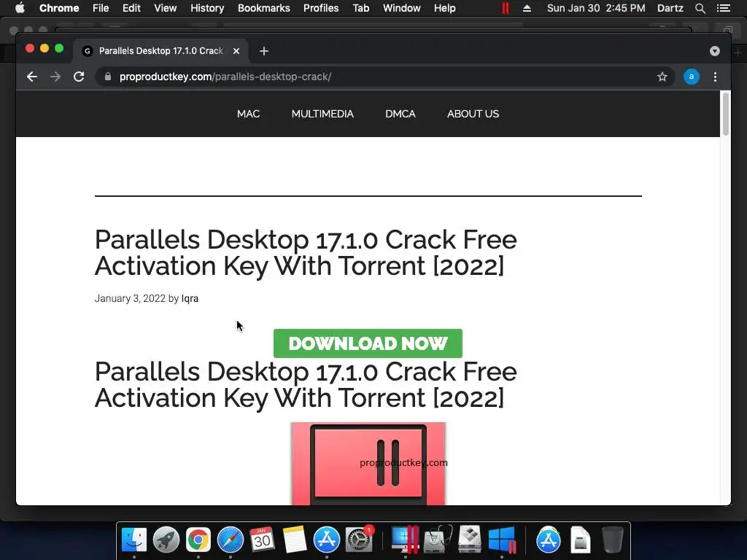Click the green DOWNLOAD NOW button
Image resolution: width=747 pixels, height=560 pixels.
pos(368,343)
